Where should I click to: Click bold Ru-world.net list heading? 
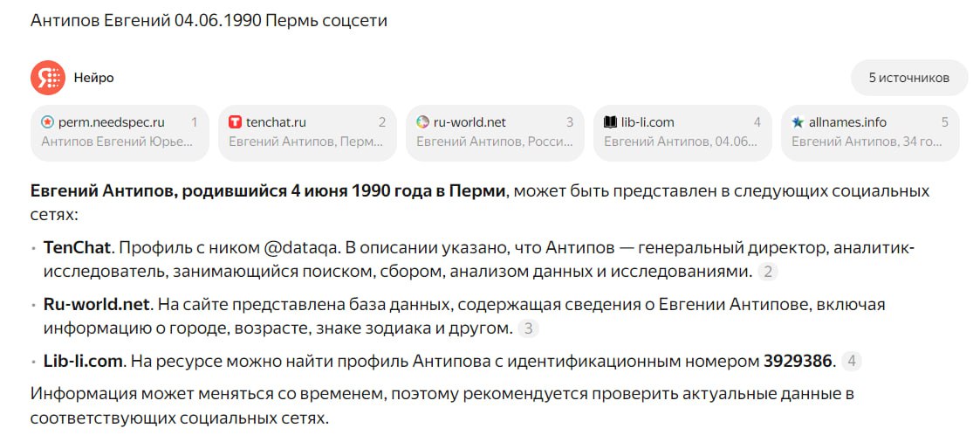97,305
